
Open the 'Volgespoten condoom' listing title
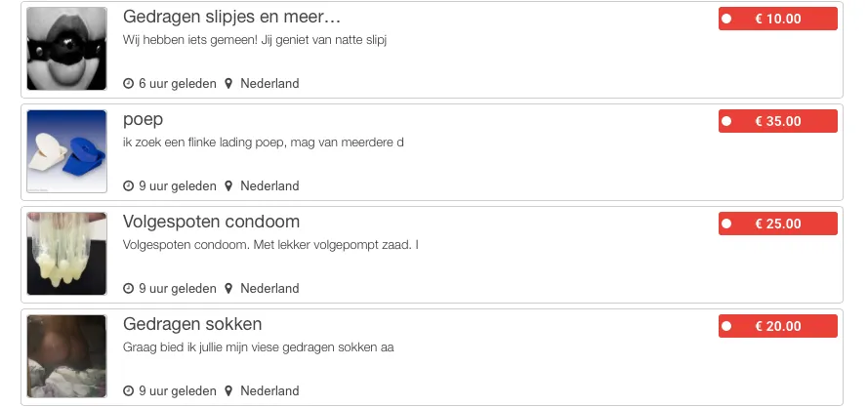point(211,222)
